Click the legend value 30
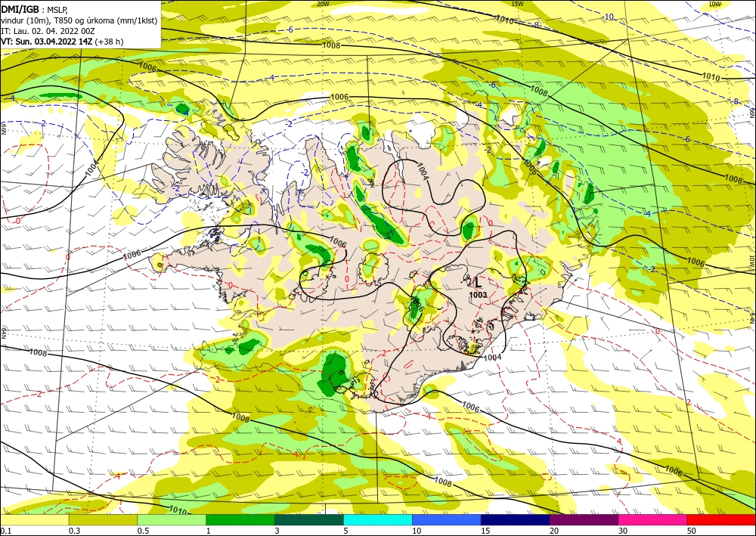 point(624,531)
